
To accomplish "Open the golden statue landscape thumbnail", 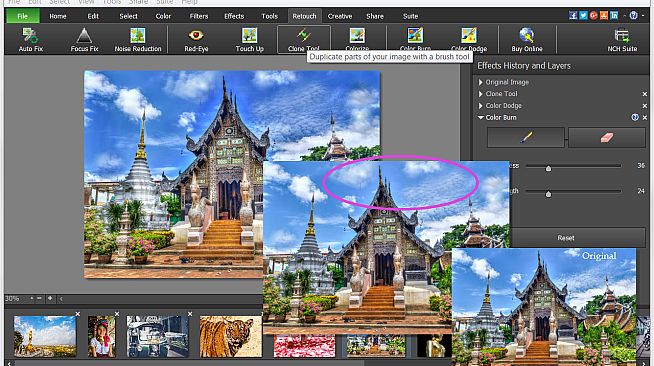I will (x=45, y=336).
